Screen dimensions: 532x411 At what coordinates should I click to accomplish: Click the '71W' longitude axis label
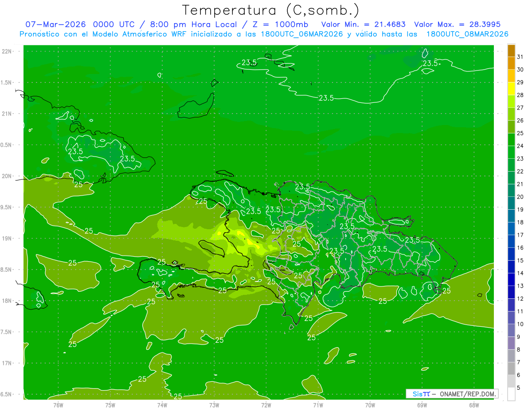(318, 405)
